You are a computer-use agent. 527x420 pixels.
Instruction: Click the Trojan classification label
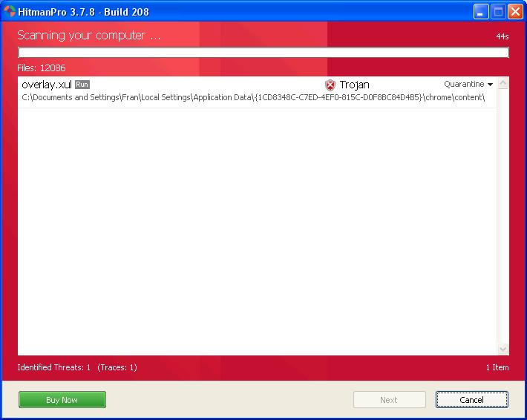(x=354, y=85)
